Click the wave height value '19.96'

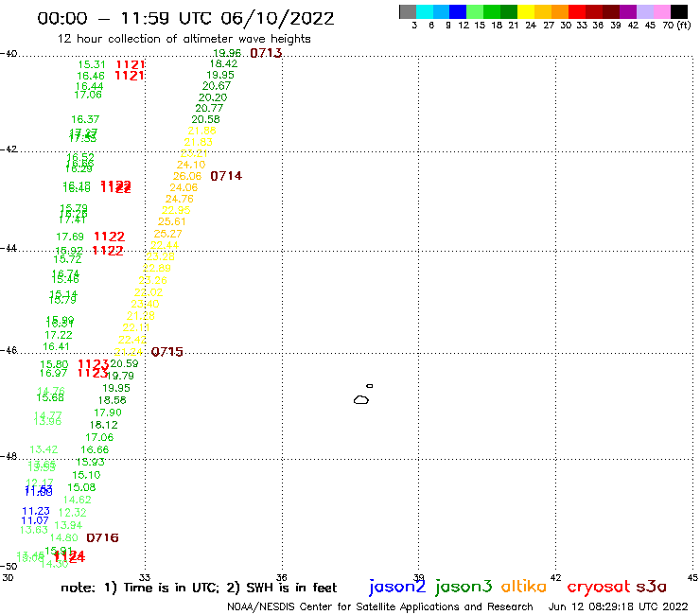point(227,54)
